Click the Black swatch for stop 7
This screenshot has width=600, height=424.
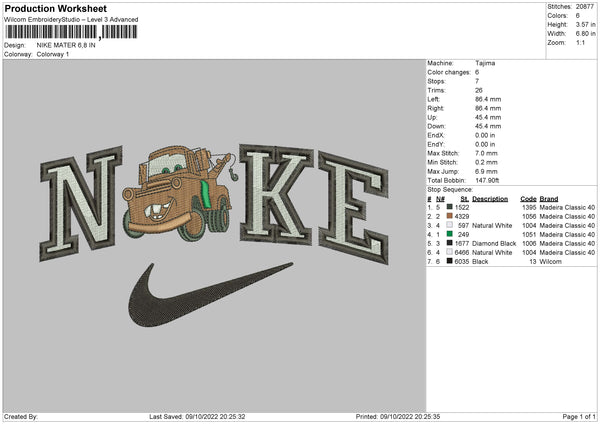click(450, 261)
